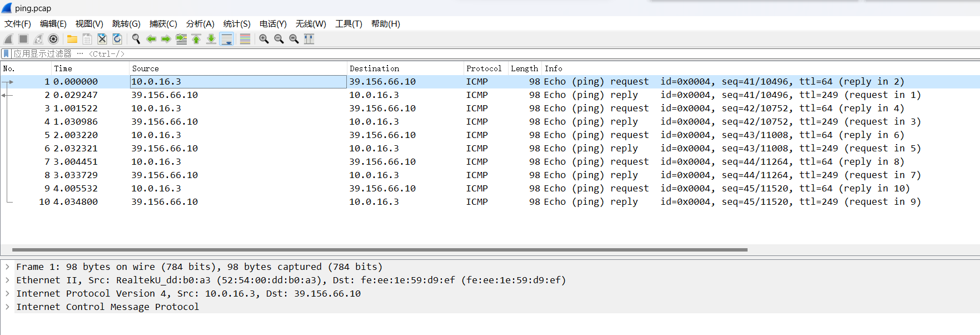The image size is (980, 335).
Task: Open the 编辑(E) menu
Action: (53, 23)
